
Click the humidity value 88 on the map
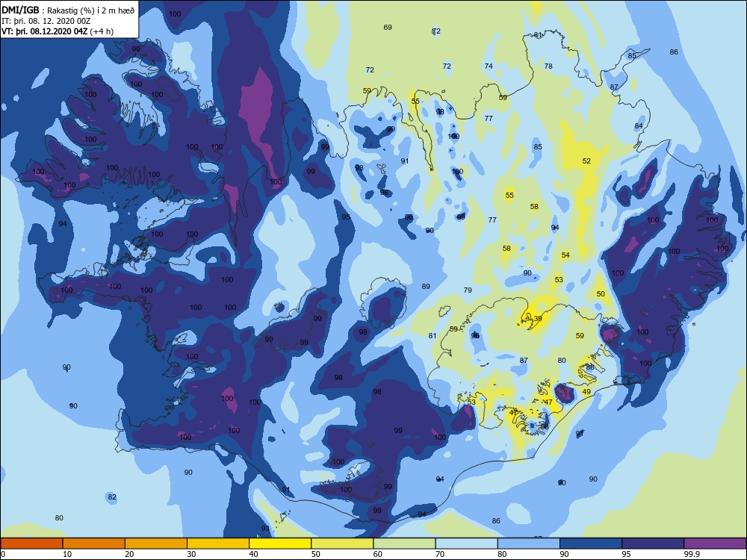coord(590,367)
